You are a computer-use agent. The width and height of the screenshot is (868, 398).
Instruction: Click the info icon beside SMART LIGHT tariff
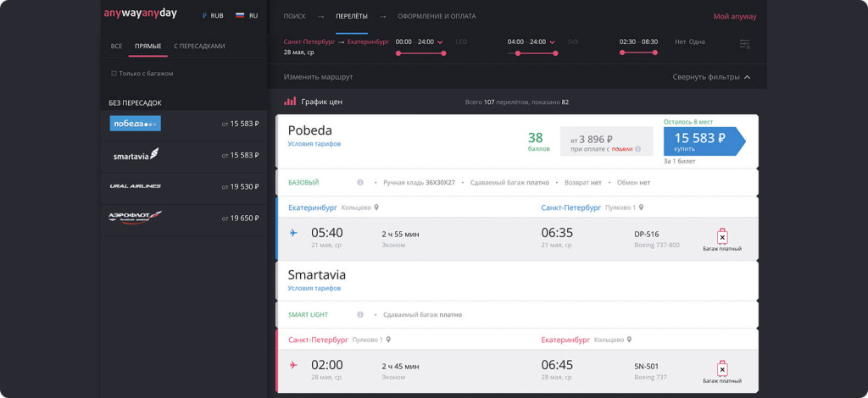coord(360,314)
